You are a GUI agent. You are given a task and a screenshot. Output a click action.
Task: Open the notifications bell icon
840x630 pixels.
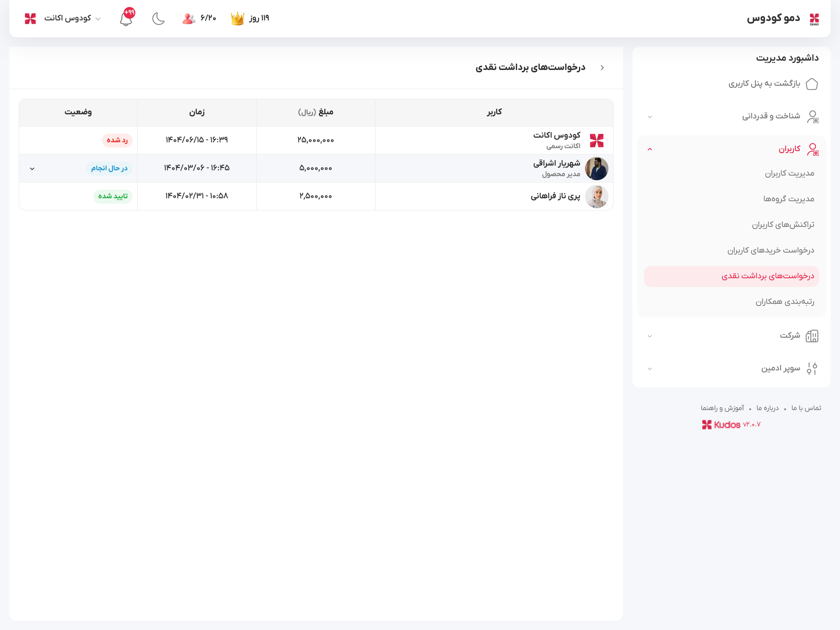126,19
